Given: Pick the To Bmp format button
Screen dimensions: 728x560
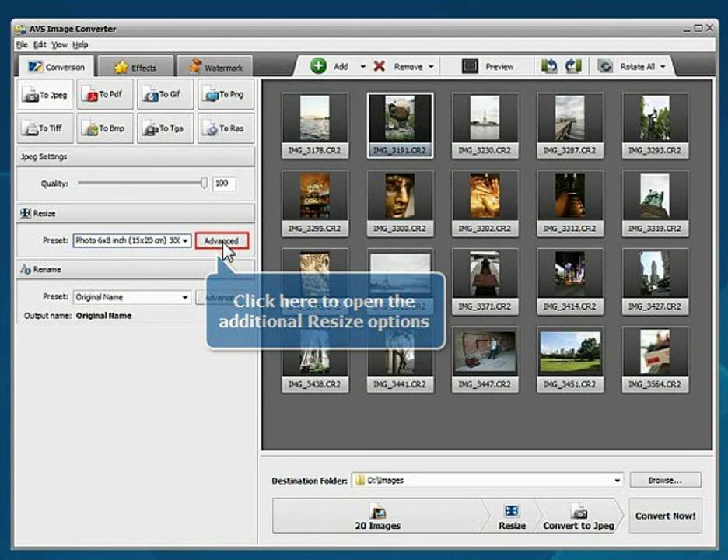Looking at the screenshot, I should point(105,128).
